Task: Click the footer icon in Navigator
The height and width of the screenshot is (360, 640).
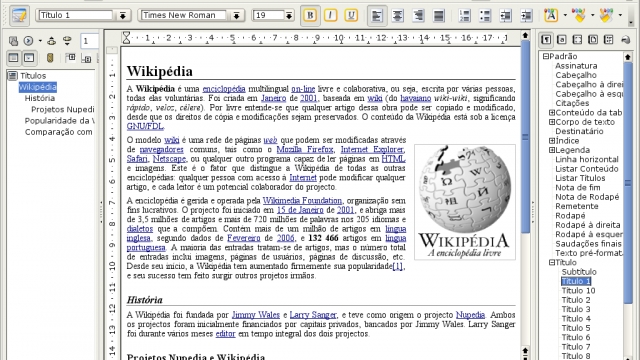Action: pos(86,58)
